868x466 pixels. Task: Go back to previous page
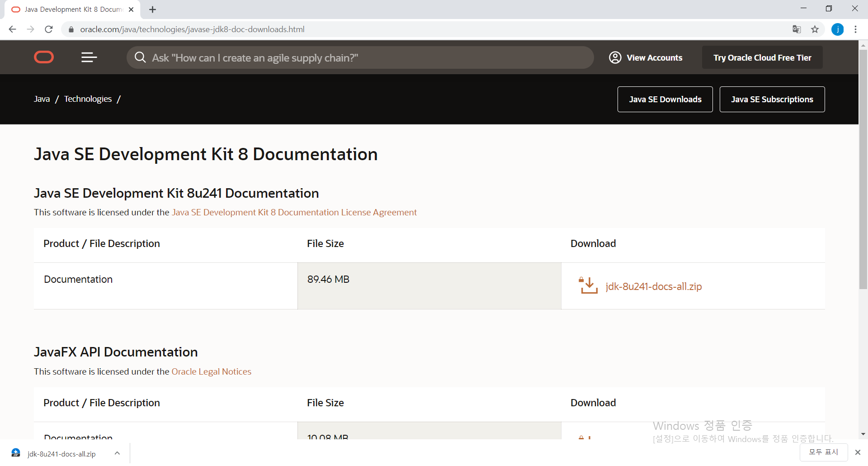click(x=13, y=29)
